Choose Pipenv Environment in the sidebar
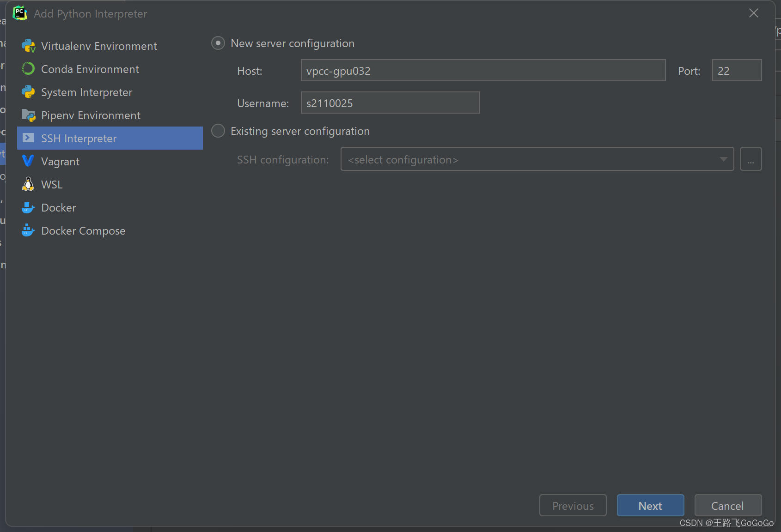Screen dimensions: 781x532 (x=110, y=115)
